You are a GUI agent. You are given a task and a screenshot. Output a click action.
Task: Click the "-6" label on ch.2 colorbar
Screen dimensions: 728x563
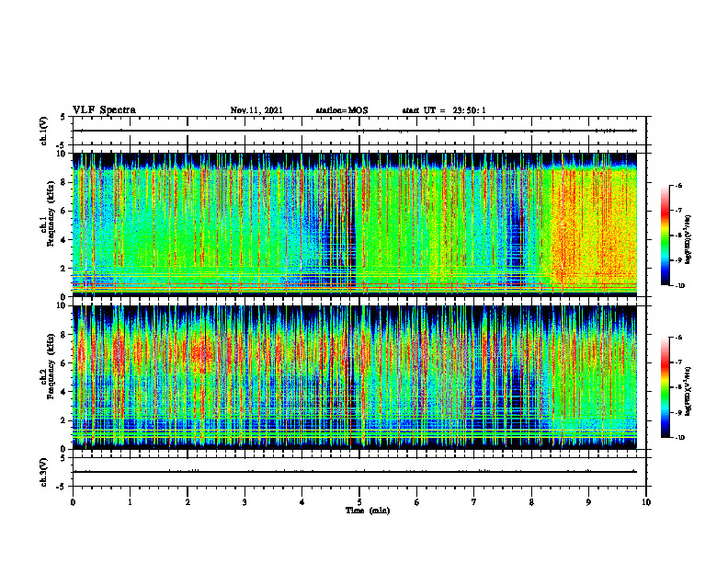(678, 338)
